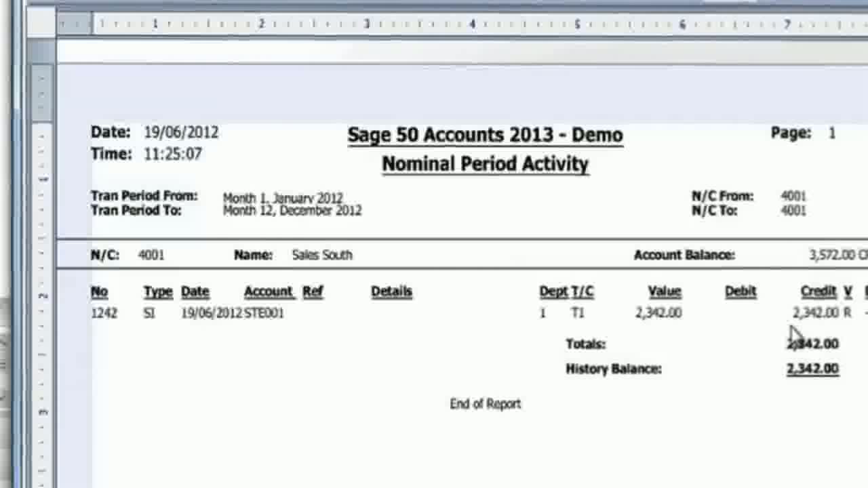
Task: Click the 'Nominal Period Activity' heading
Action: 485,164
